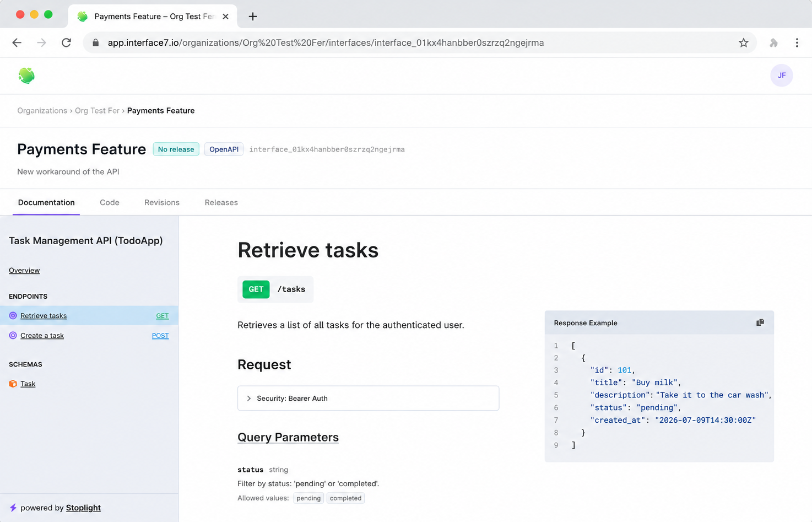812x522 pixels.
Task: Click the green app logo in header
Action: pos(26,75)
